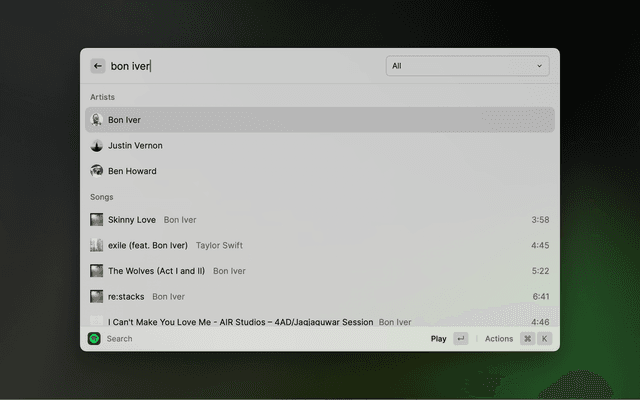Click the Command key icon

[x=527, y=339]
